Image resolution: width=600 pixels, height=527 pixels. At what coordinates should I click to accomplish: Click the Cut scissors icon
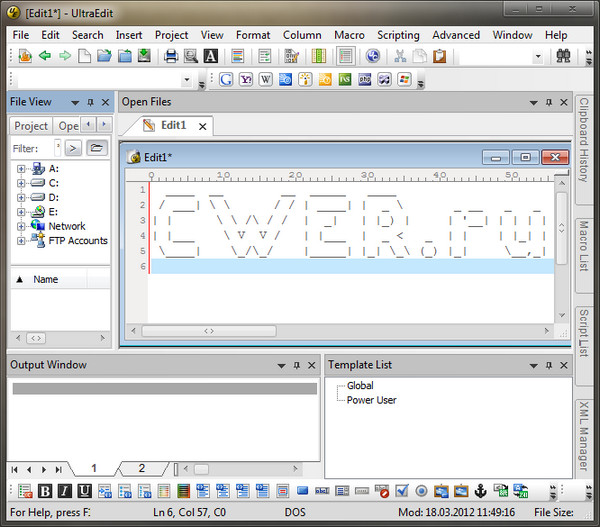point(400,56)
